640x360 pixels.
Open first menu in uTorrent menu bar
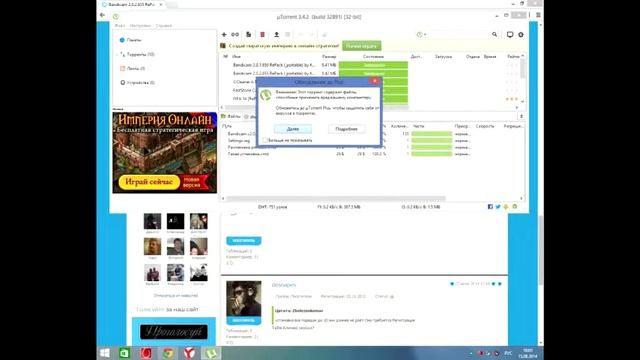pyautogui.click(x=120, y=25)
